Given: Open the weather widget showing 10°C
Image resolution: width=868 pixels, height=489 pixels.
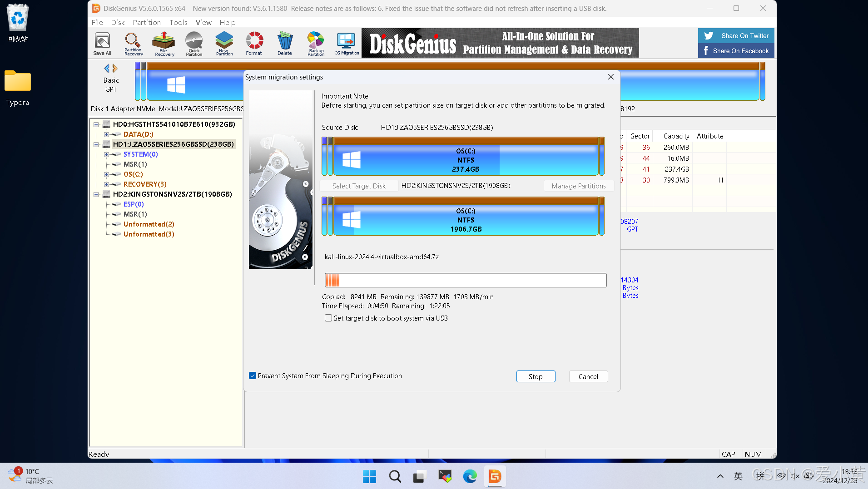Looking at the screenshot, I should click(31, 476).
